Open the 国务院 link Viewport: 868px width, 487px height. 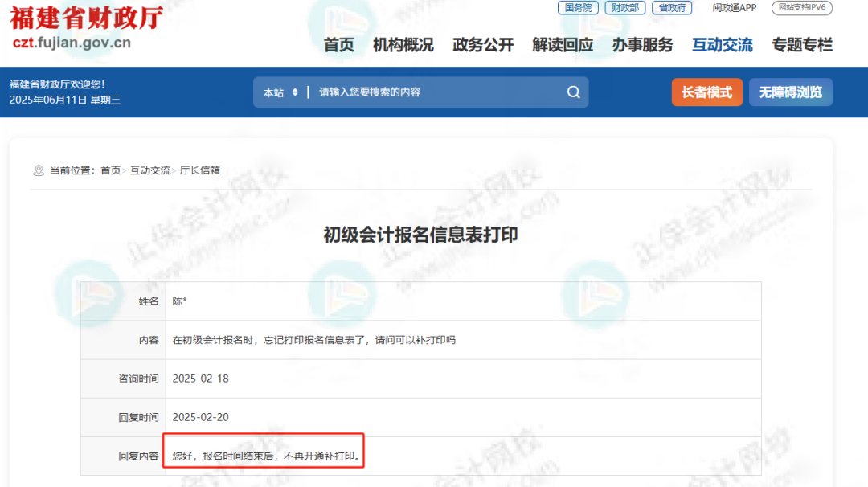[x=578, y=8]
